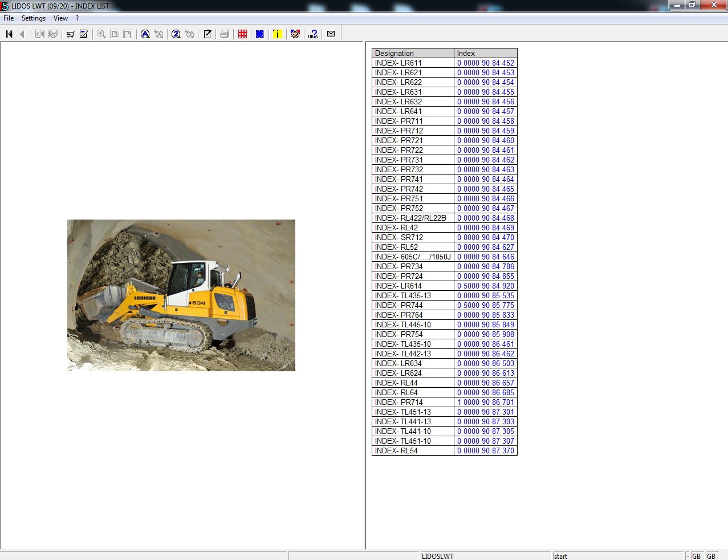Select the 'INDEX- LR634' designation cell
728x560 pixels.
[x=413, y=363]
